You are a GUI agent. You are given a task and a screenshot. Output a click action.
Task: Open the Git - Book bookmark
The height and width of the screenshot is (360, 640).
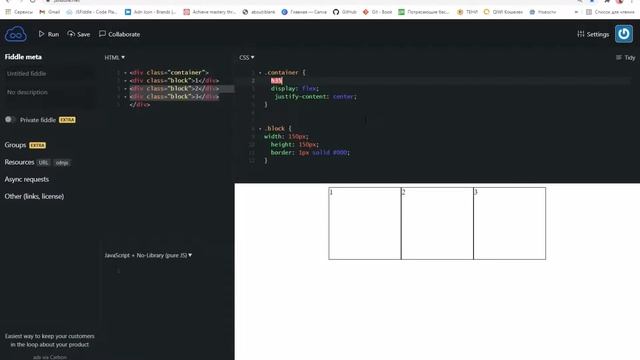[378, 12]
